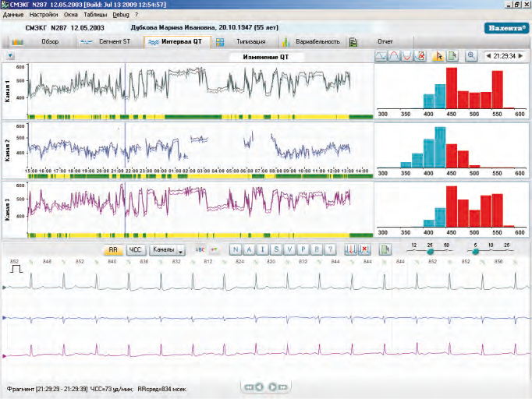The height and width of the screenshot is (399, 532).
Task: Click the question mark beat button
Action: click(x=331, y=250)
